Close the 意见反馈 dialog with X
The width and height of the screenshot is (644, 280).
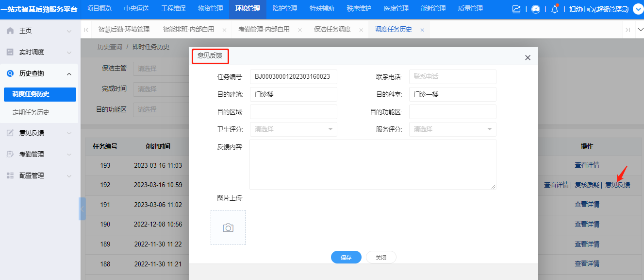528,57
